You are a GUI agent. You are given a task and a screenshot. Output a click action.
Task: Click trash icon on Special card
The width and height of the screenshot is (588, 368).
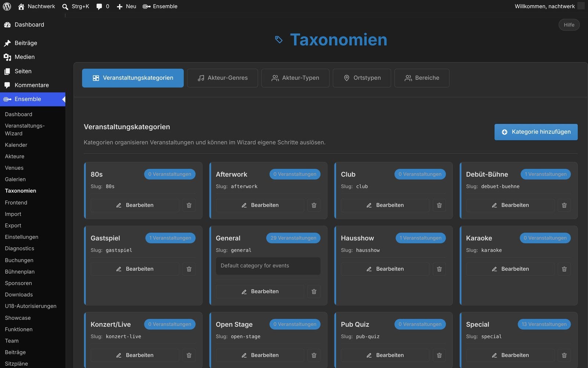coord(564,355)
